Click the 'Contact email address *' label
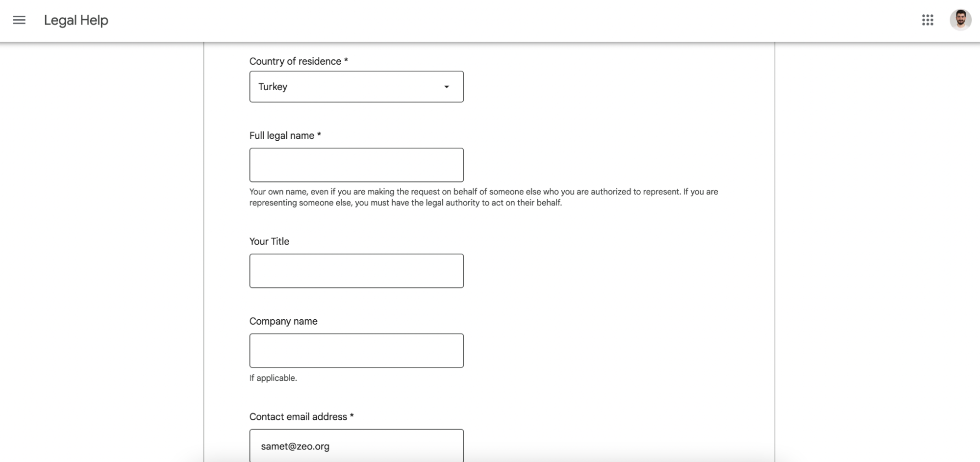 click(302, 416)
